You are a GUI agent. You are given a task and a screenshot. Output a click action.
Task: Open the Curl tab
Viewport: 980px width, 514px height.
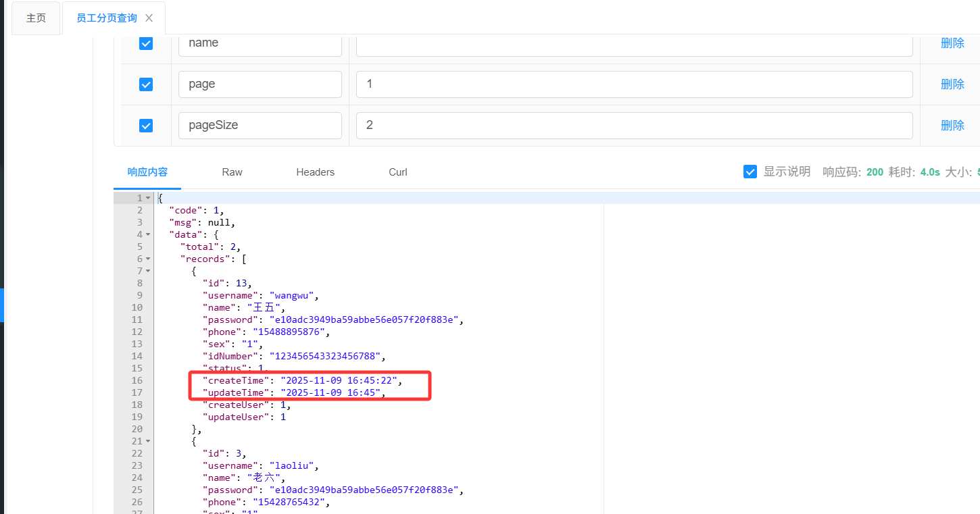[x=398, y=172]
